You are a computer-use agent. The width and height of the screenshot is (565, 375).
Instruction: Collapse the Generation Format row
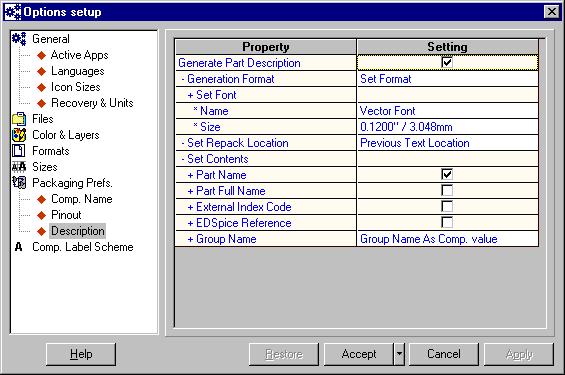(x=183, y=79)
